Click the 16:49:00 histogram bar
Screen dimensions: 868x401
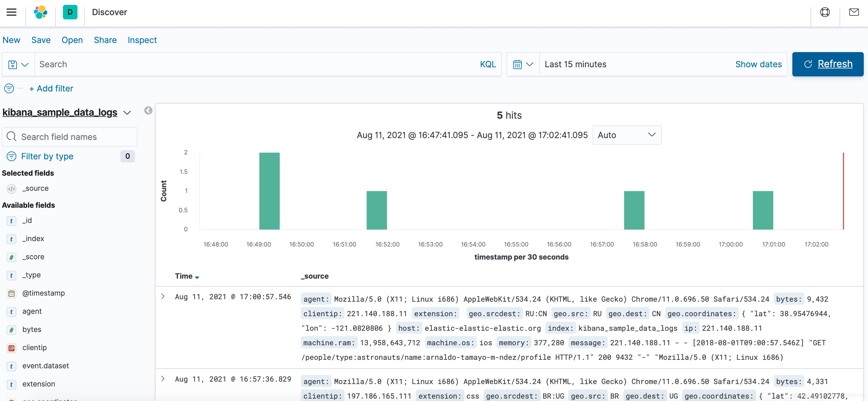(269, 191)
